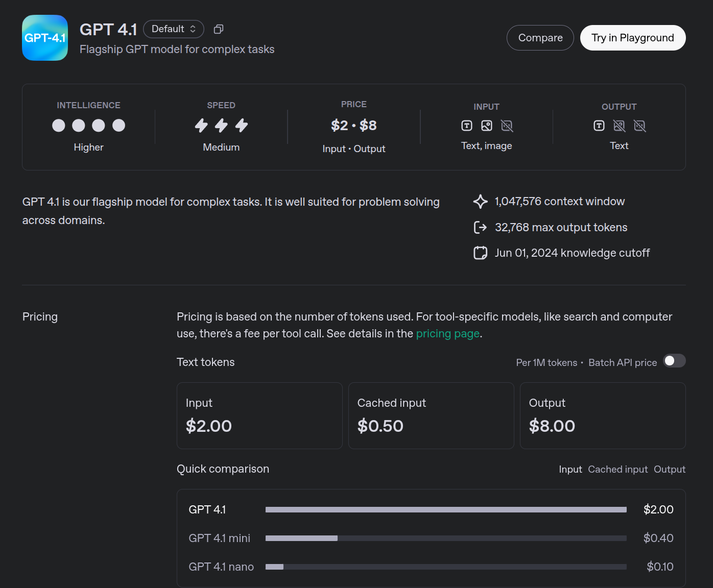Copy the model name with copy icon
The width and height of the screenshot is (713, 588).
click(x=219, y=29)
